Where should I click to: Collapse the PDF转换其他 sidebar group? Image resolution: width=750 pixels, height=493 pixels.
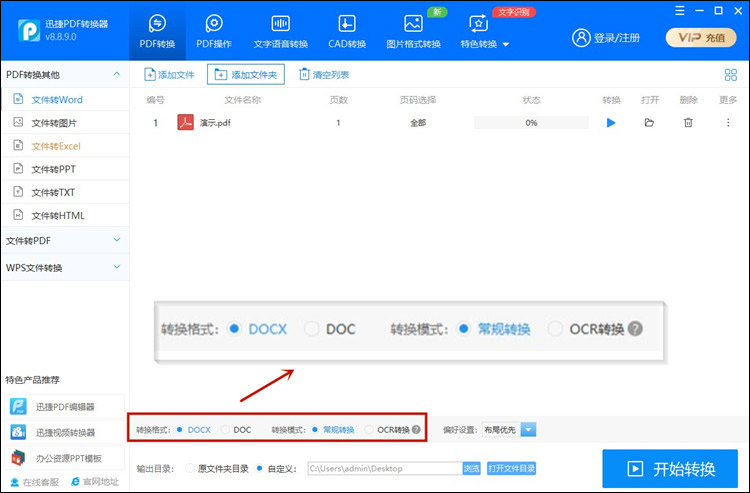117,74
